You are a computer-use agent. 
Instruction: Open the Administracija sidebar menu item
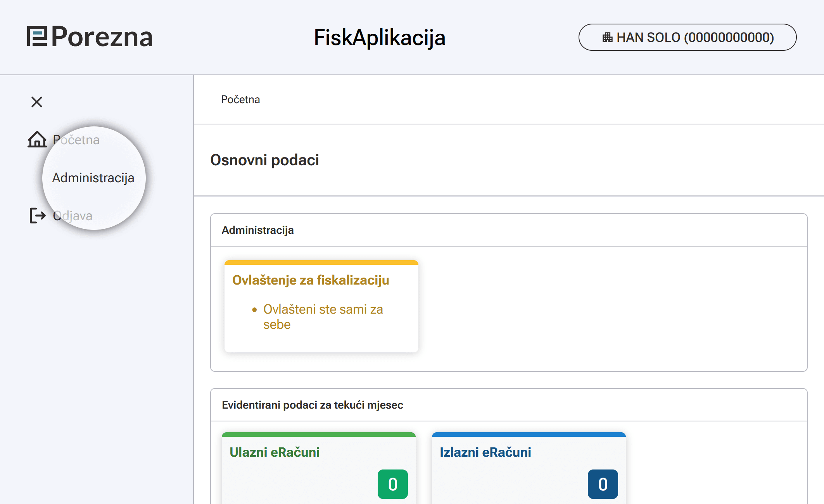[x=93, y=178]
